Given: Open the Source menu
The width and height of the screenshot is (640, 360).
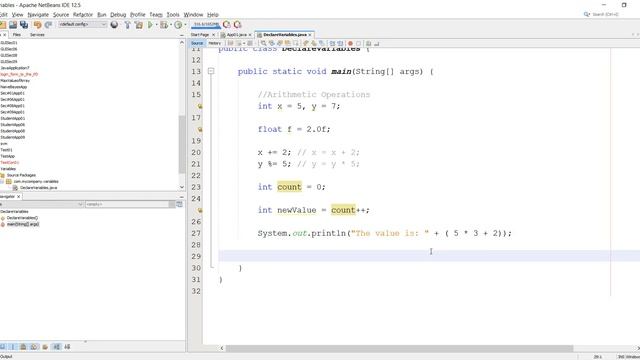Looking at the screenshot, I should pos(61,15).
